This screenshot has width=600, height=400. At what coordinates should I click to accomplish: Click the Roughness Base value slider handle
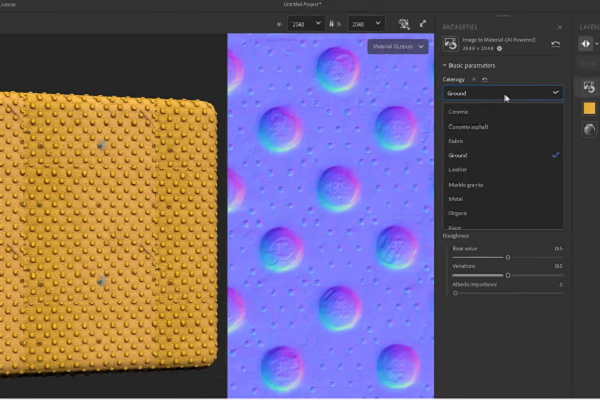(x=508, y=257)
